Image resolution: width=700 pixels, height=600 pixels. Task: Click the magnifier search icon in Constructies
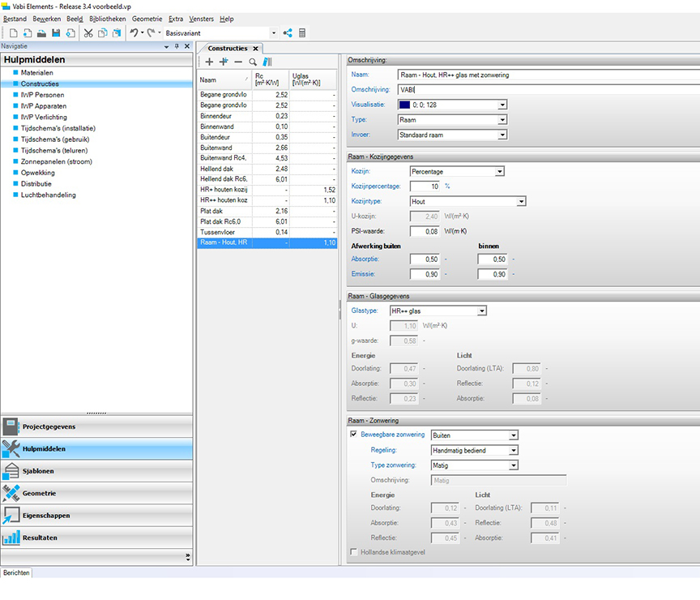[x=253, y=62]
